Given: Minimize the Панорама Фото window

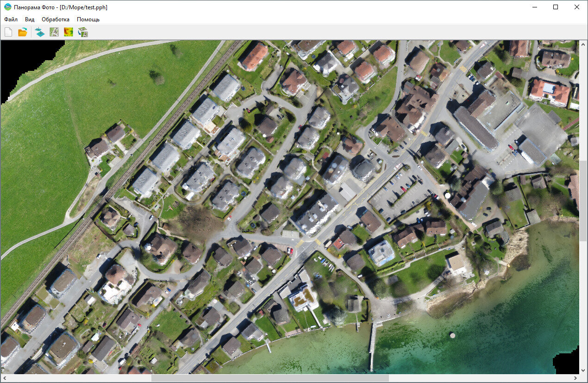Looking at the screenshot, I should [535, 7].
